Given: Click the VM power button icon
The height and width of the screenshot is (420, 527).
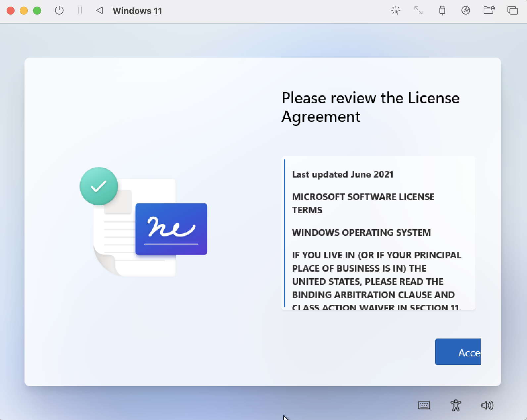Looking at the screenshot, I should point(59,11).
